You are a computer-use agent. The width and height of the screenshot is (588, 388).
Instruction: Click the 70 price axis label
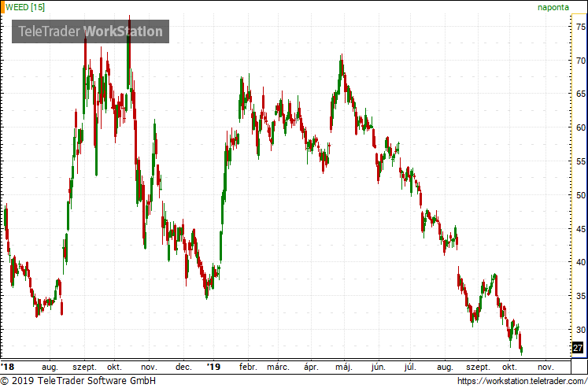pyautogui.click(x=581, y=61)
